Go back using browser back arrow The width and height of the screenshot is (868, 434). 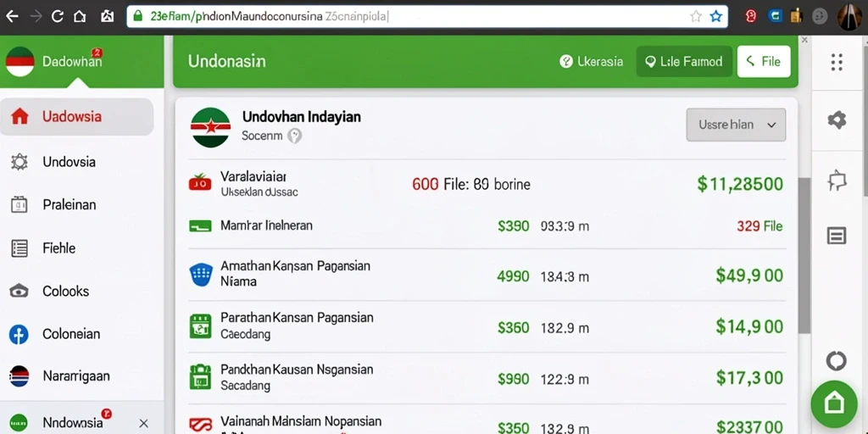12,17
